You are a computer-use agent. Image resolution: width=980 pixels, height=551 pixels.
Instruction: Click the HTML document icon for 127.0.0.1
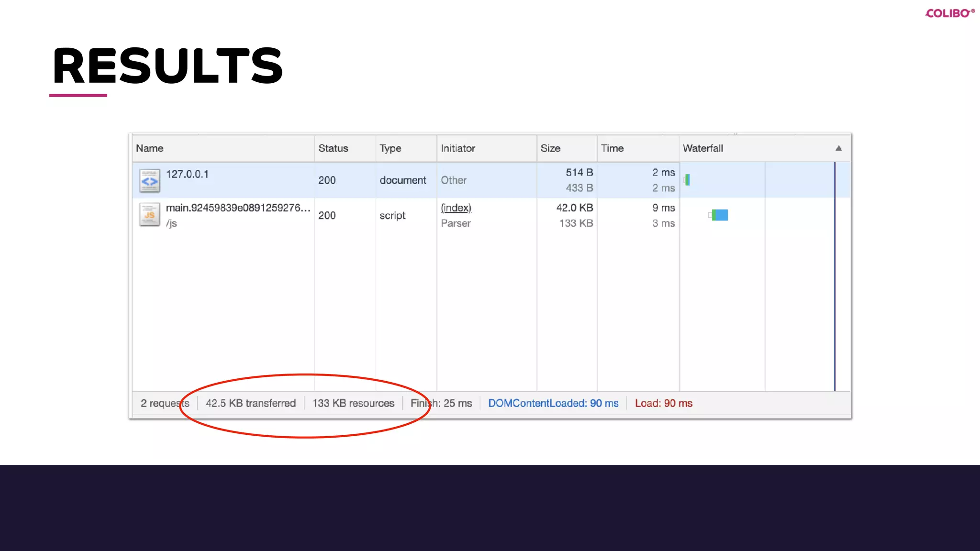tap(149, 181)
